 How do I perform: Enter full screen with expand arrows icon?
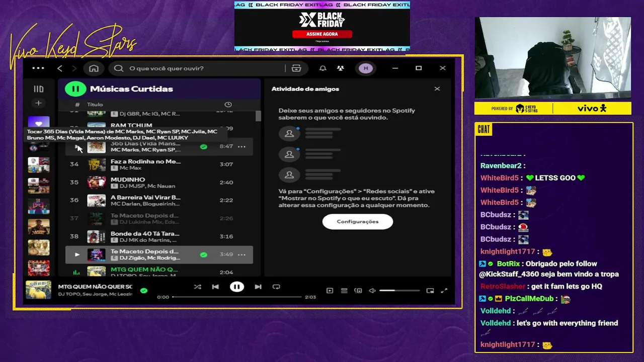coord(444,291)
